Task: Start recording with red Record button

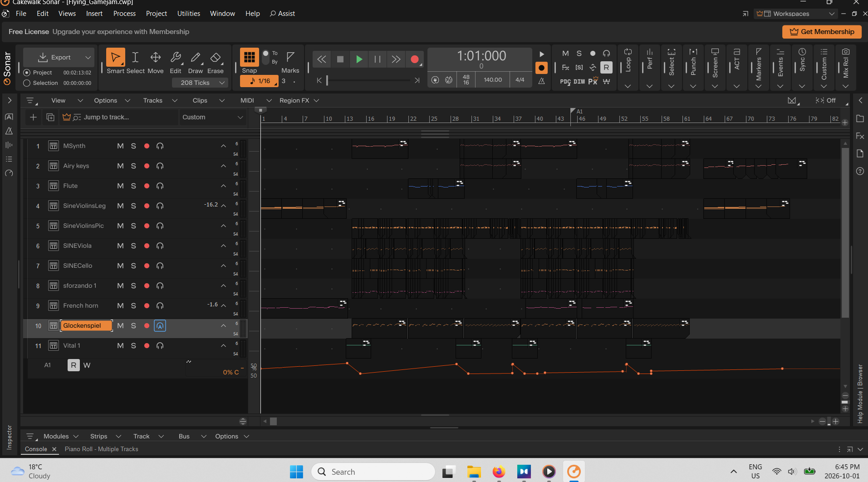Action: click(414, 59)
